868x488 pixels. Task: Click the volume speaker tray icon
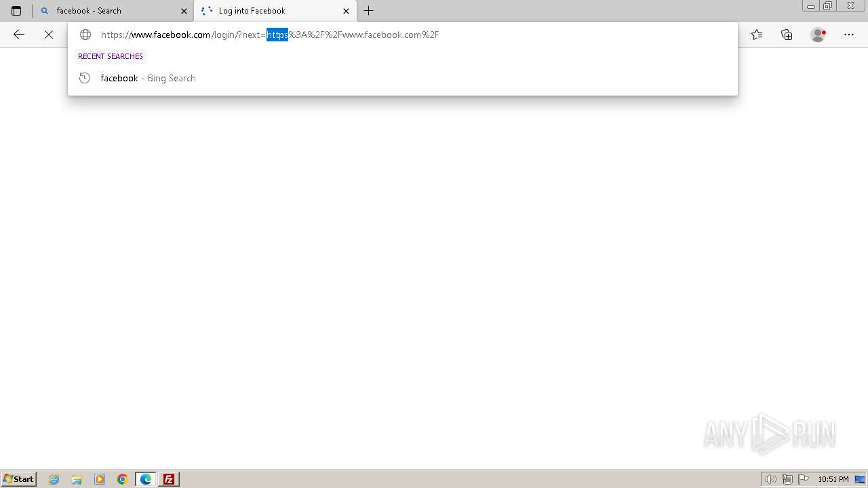(771, 479)
